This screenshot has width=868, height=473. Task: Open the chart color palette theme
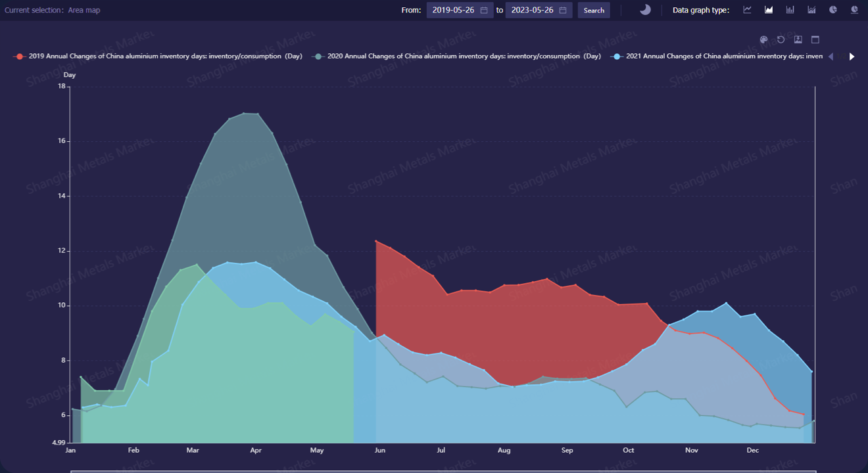(x=763, y=39)
